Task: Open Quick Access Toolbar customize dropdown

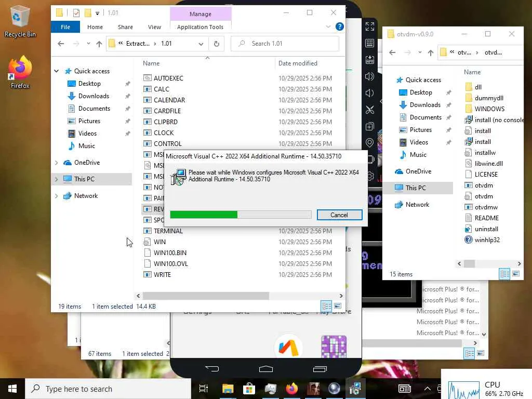Action: (97, 13)
